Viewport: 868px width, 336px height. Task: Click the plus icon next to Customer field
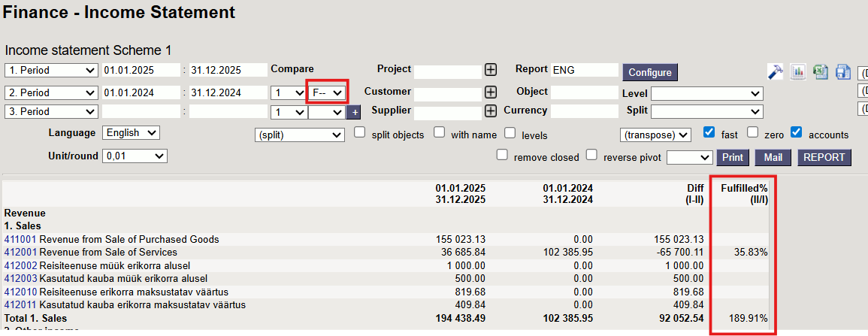pyautogui.click(x=491, y=92)
